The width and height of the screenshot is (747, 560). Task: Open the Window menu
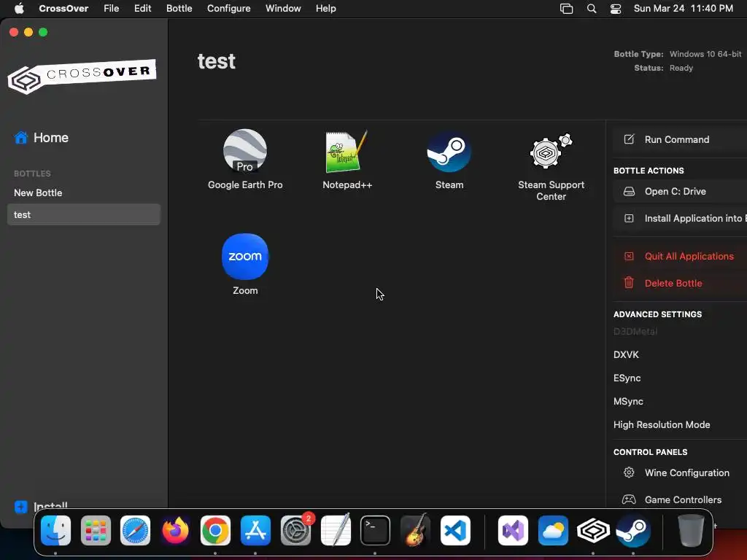coord(283,9)
